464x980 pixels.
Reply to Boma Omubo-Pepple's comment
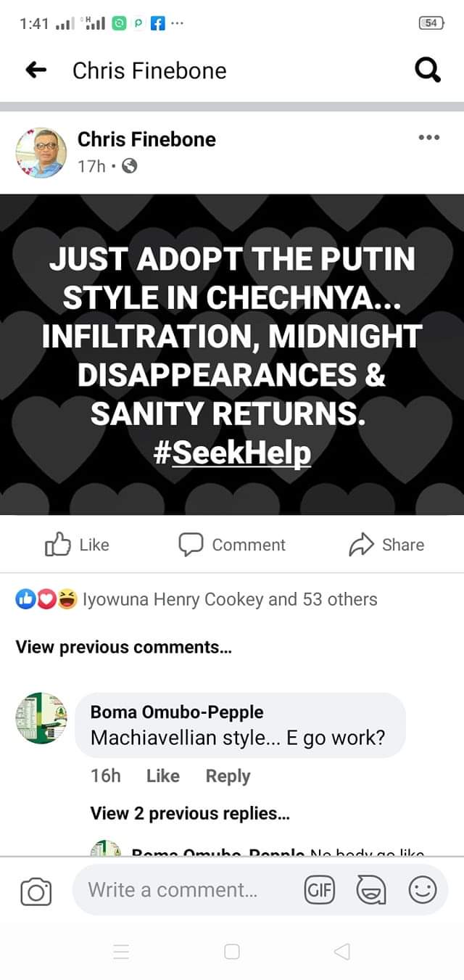click(x=228, y=775)
